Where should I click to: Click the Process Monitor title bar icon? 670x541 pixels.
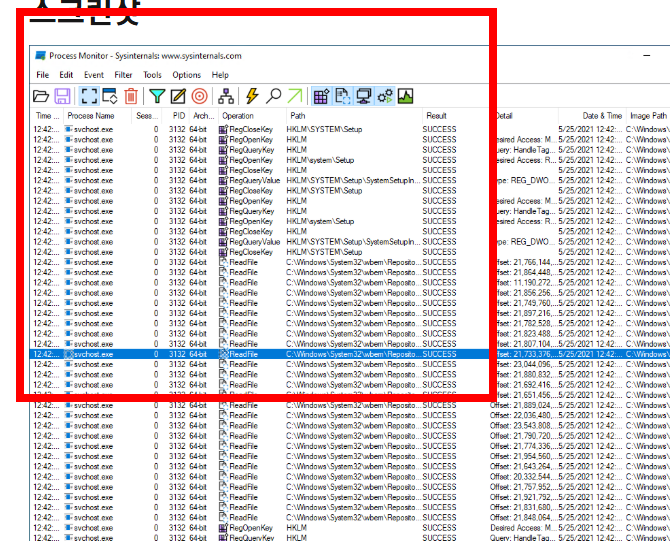tap(41, 56)
